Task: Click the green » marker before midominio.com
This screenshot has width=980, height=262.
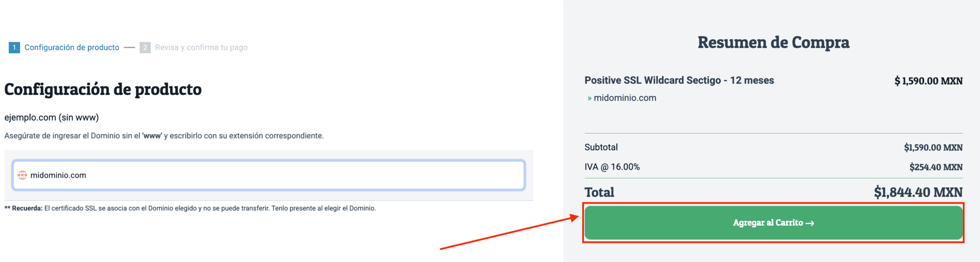Action: tap(589, 98)
